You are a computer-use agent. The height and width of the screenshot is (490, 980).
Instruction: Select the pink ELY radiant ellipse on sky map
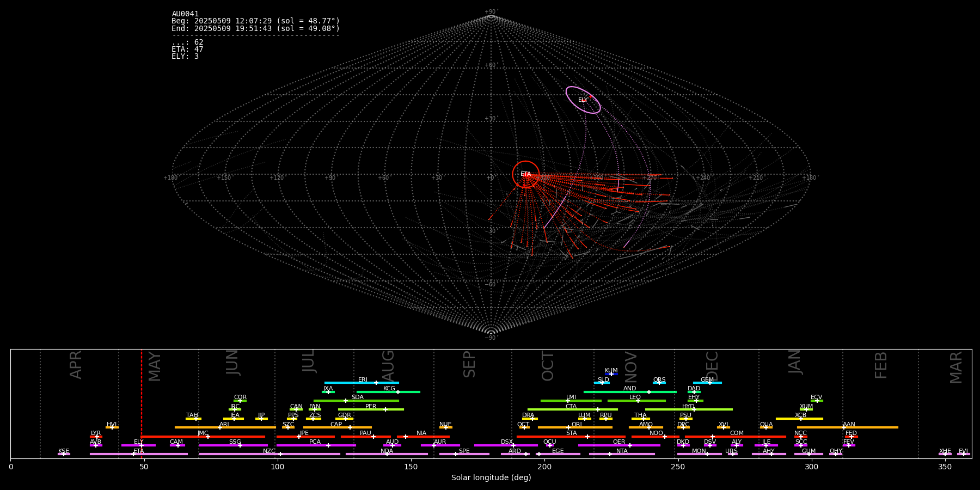(583, 100)
